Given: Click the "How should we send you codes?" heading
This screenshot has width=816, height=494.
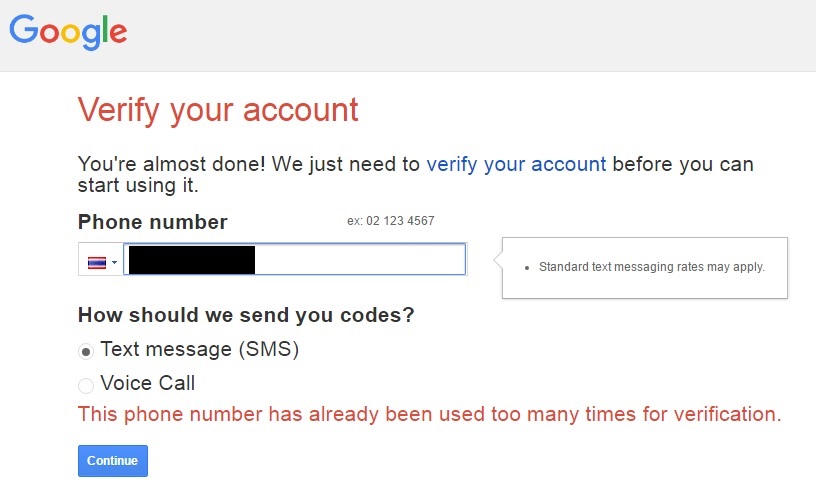Looking at the screenshot, I should point(246,315).
